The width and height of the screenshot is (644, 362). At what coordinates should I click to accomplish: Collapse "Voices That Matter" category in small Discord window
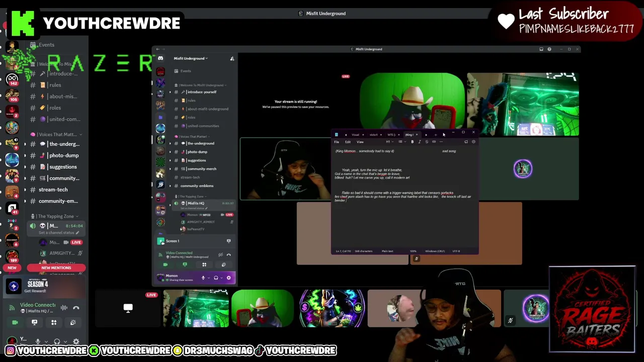192,137
